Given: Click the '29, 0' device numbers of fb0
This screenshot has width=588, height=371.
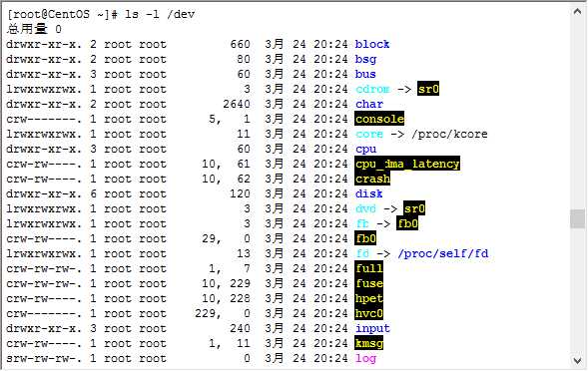Looking at the screenshot, I should pyautogui.click(x=227, y=238).
